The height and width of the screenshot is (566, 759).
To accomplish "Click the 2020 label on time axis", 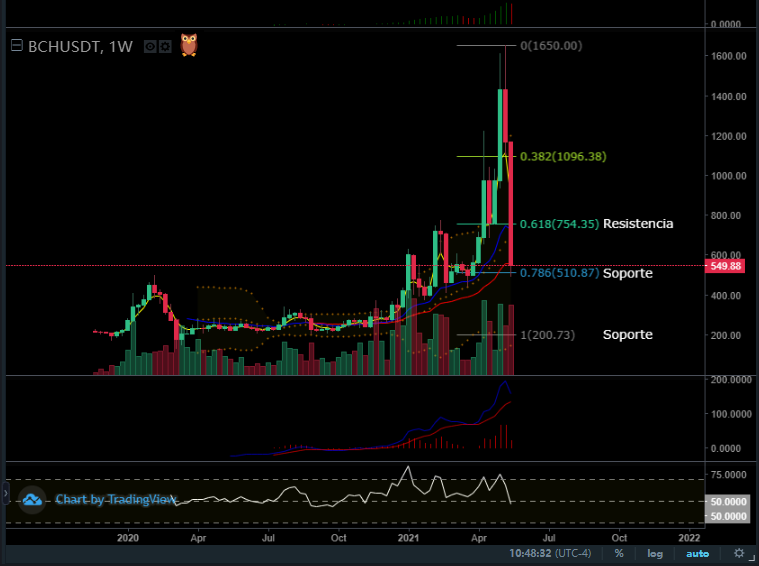I will tap(128, 538).
